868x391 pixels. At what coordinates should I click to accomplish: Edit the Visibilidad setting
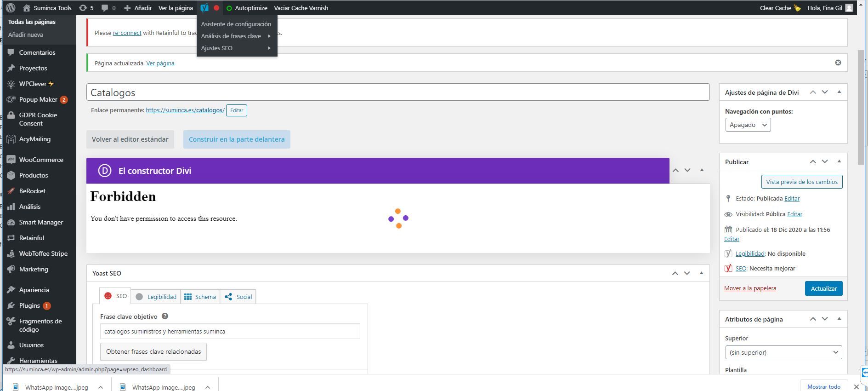pyautogui.click(x=794, y=214)
